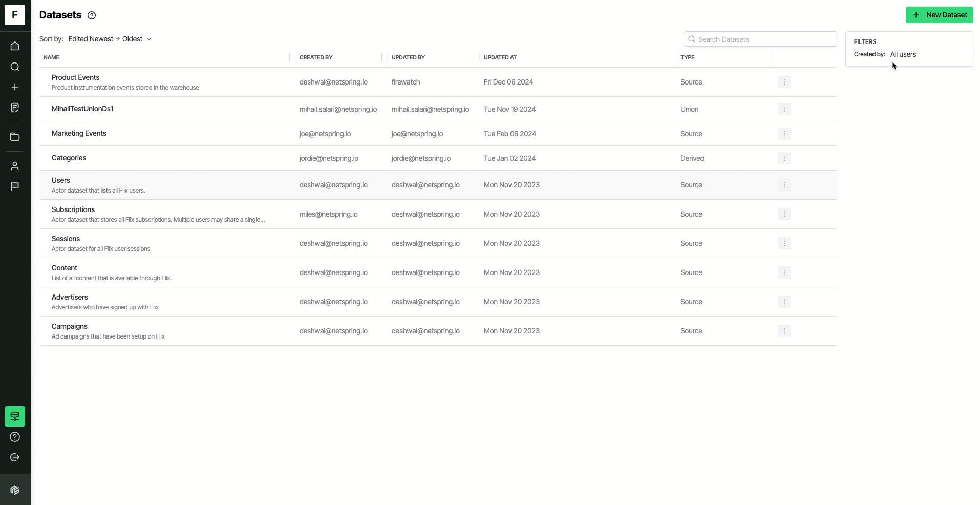Open more options for Campaigns row
The height and width of the screenshot is (505, 980).
784,331
